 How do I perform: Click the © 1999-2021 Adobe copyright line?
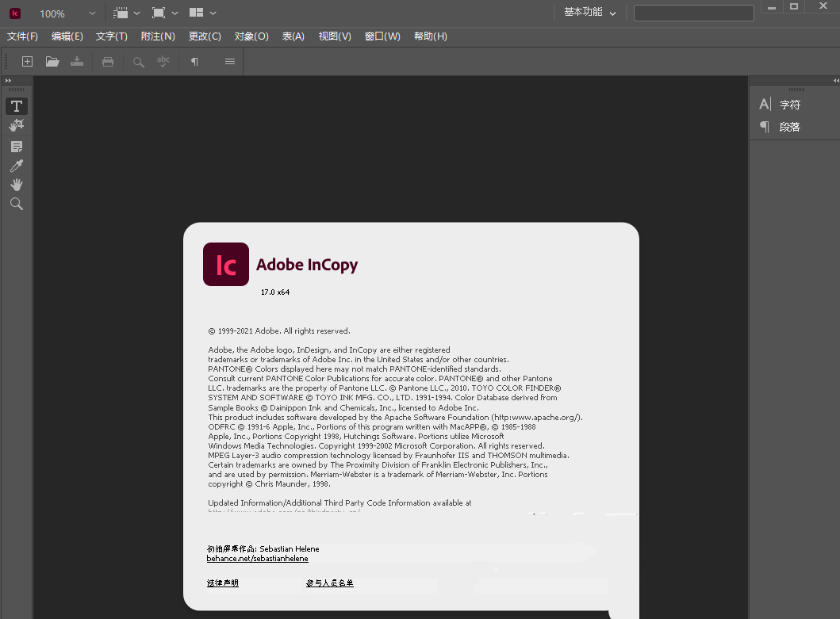click(x=279, y=331)
